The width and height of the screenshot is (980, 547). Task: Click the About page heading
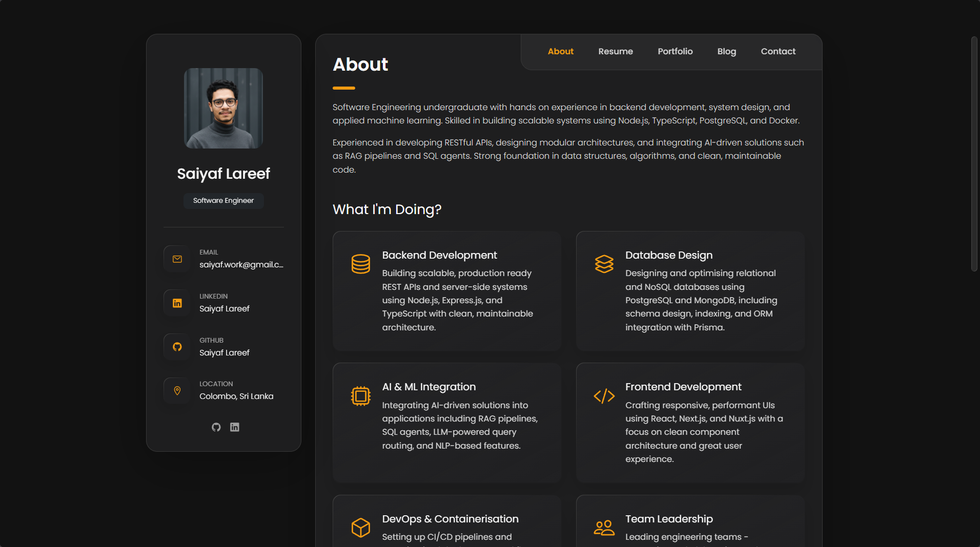point(360,65)
